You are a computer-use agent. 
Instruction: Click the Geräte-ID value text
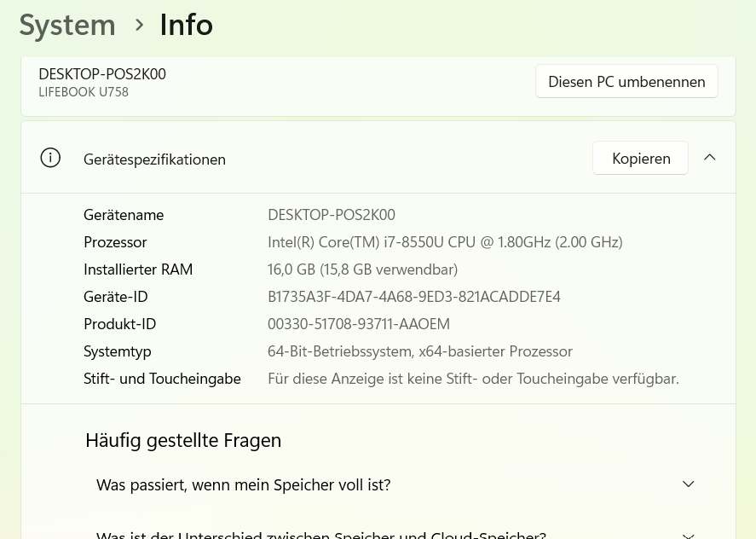(413, 297)
